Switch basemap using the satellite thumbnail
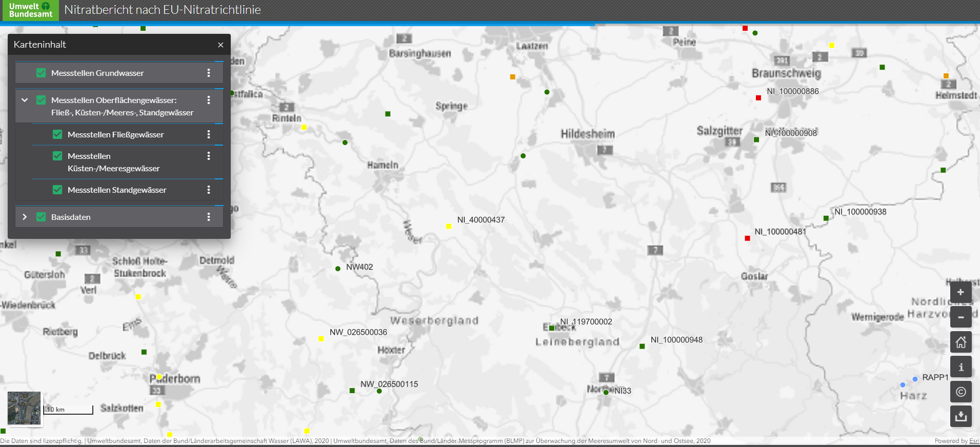 (x=24, y=408)
